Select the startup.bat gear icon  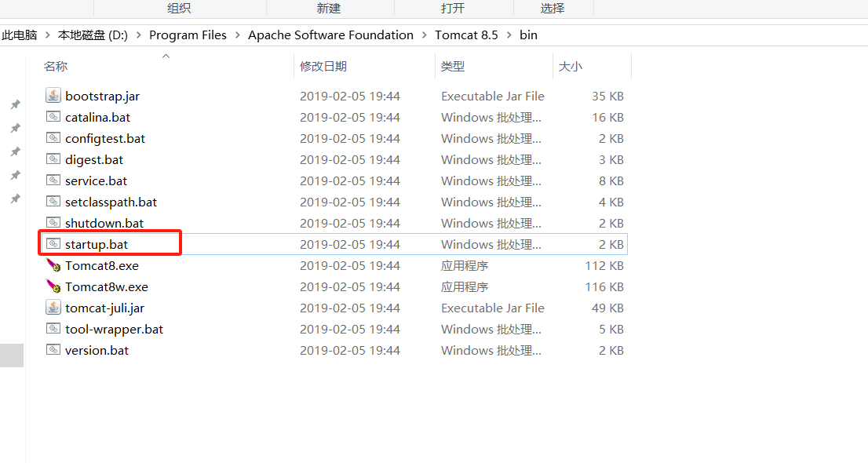[53, 244]
